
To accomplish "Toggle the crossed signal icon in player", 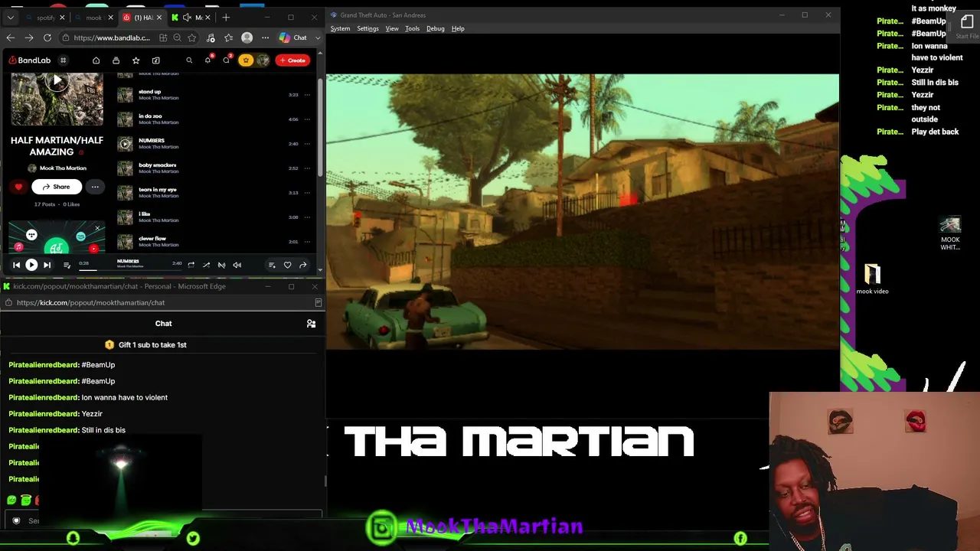I will [221, 266].
